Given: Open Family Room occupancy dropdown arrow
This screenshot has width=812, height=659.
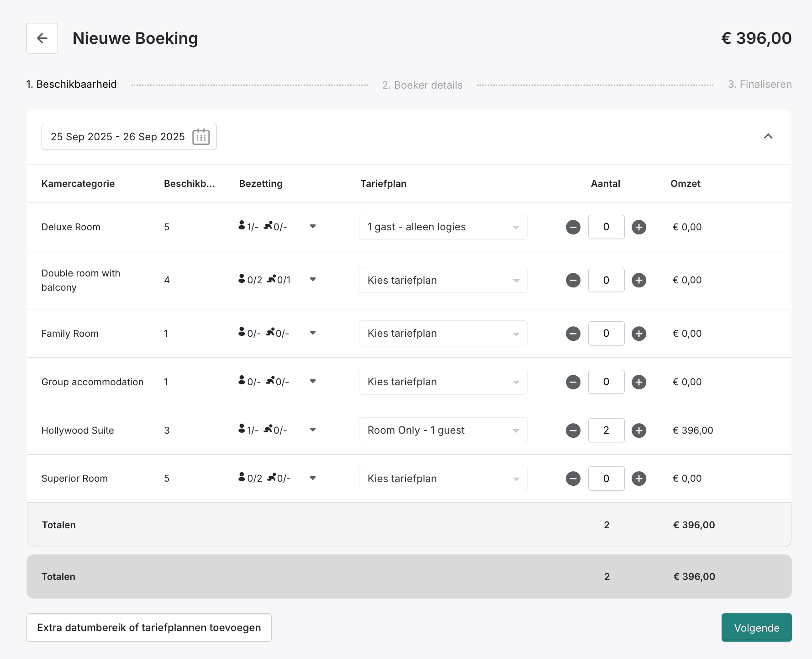Looking at the screenshot, I should [x=313, y=333].
